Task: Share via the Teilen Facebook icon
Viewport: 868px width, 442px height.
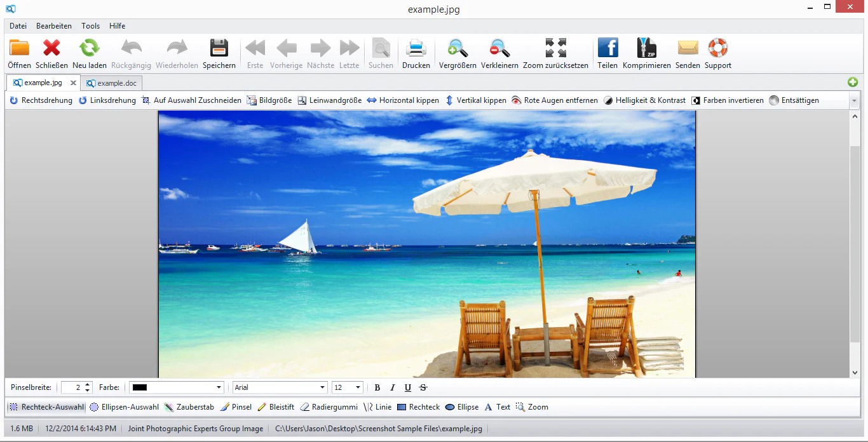Action: pyautogui.click(x=607, y=48)
